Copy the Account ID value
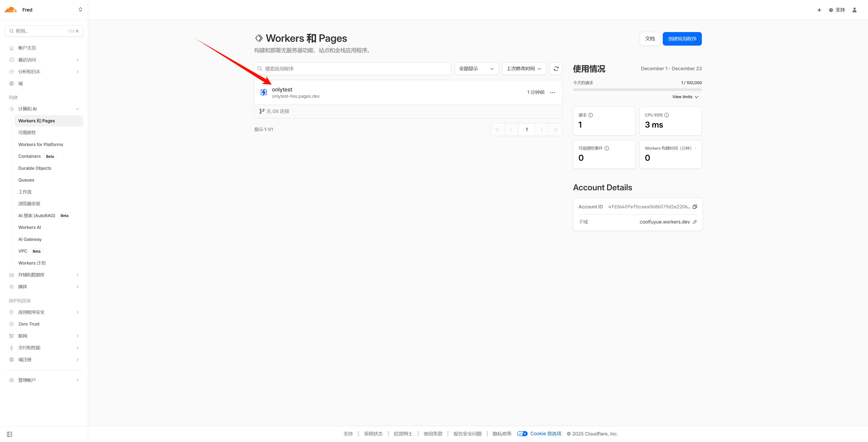Screen dimensions: 868x442 [x=694, y=207]
